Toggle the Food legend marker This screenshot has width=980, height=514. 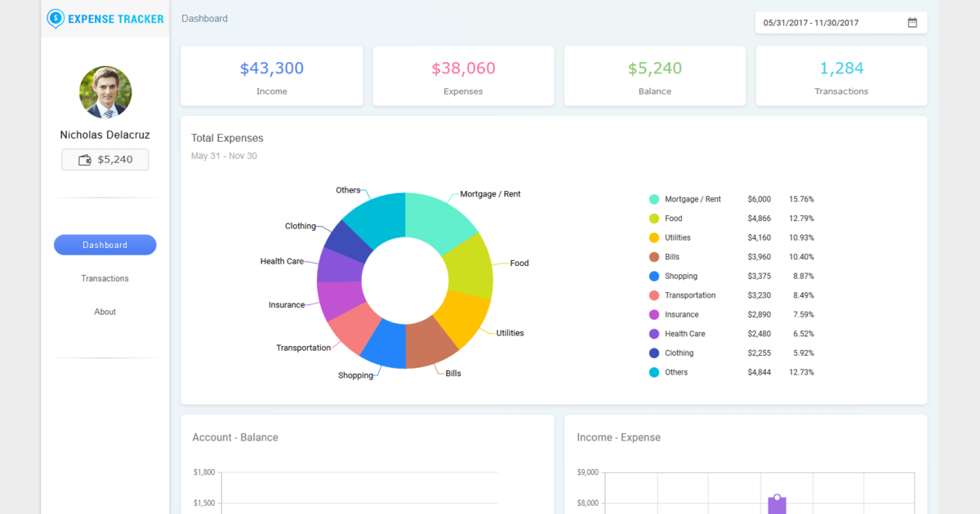click(654, 219)
